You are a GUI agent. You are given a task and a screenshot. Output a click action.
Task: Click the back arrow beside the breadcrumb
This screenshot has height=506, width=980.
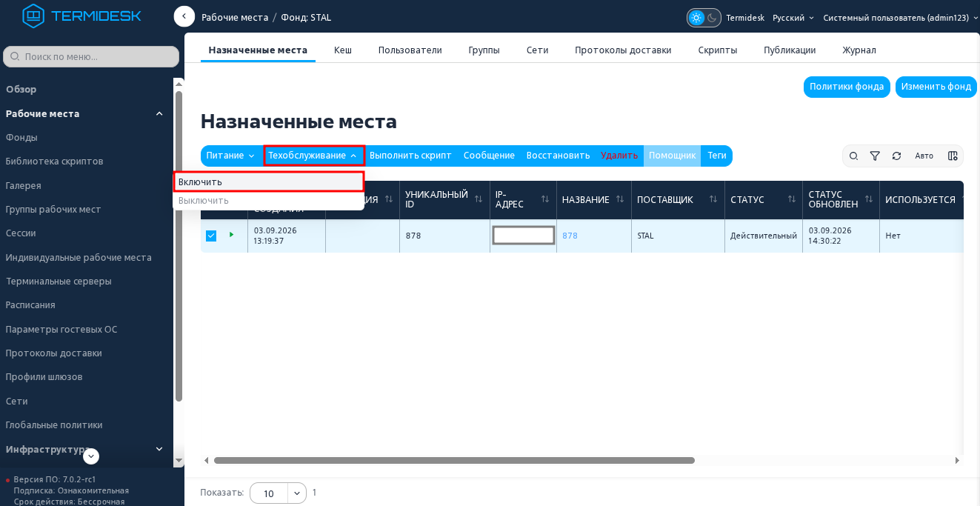(184, 16)
